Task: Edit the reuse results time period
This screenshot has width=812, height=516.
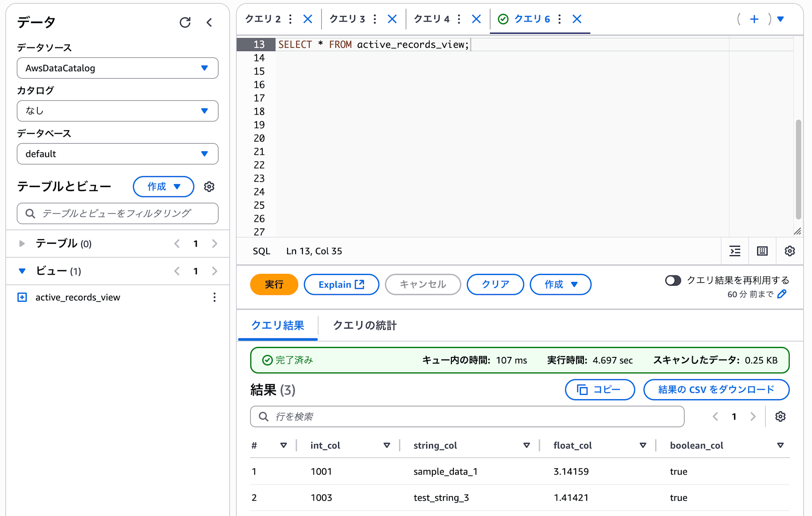Action: click(x=782, y=294)
